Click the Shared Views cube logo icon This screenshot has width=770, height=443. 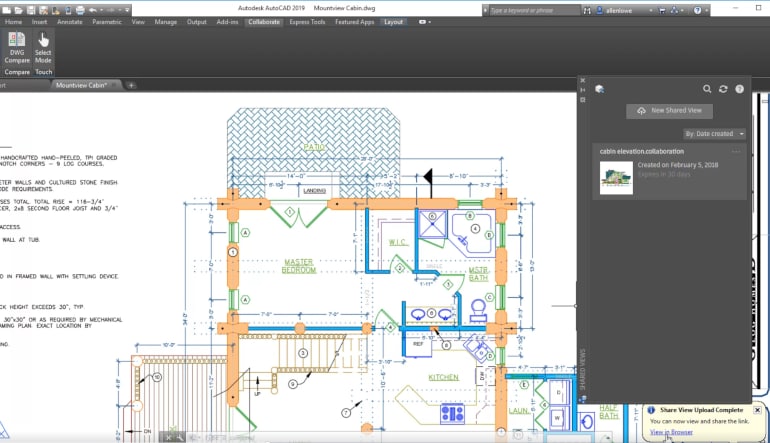599,89
